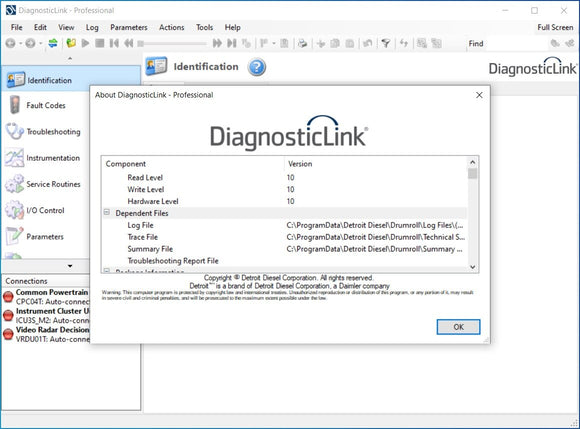Image resolution: width=580 pixels, height=429 pixels.
Task: Open dropdown arrow beside the flag icon
Action: [x=274, y=43]
